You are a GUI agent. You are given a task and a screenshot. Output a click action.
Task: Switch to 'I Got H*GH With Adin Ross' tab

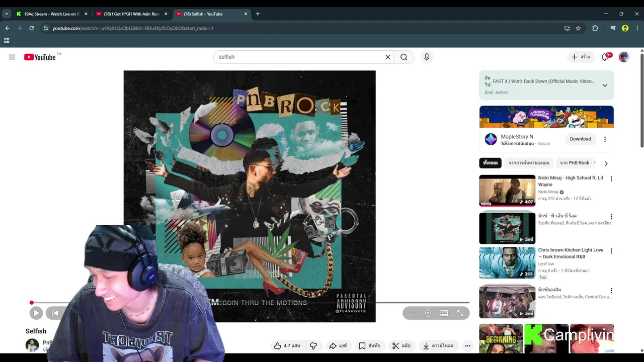click(132, 14)
